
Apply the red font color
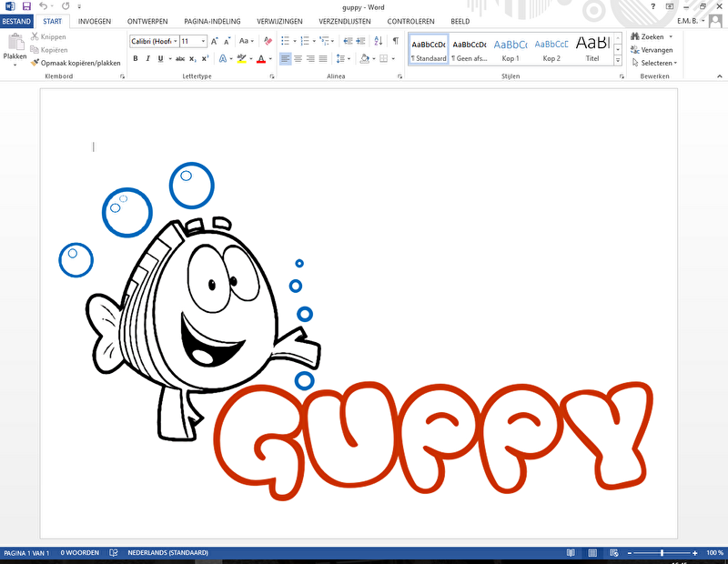tap(261, 58)
